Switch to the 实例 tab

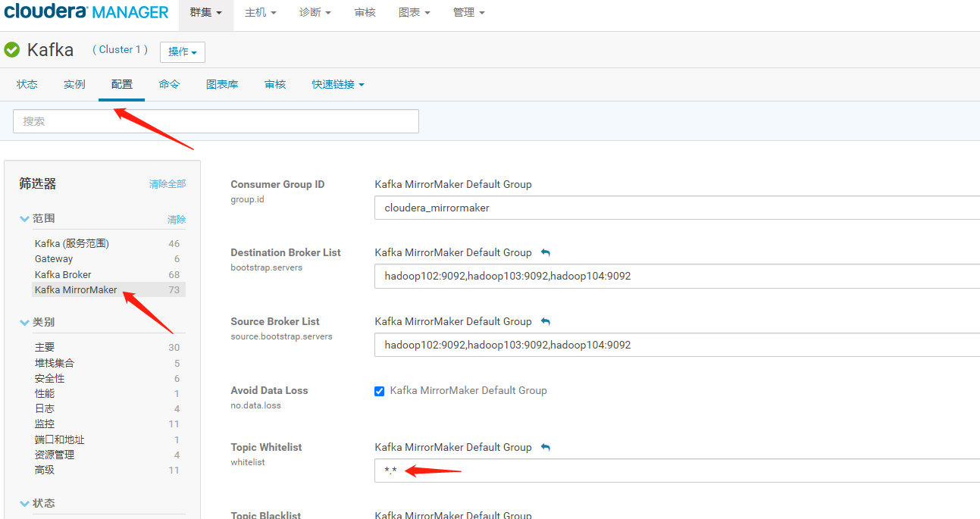[74, 84]
